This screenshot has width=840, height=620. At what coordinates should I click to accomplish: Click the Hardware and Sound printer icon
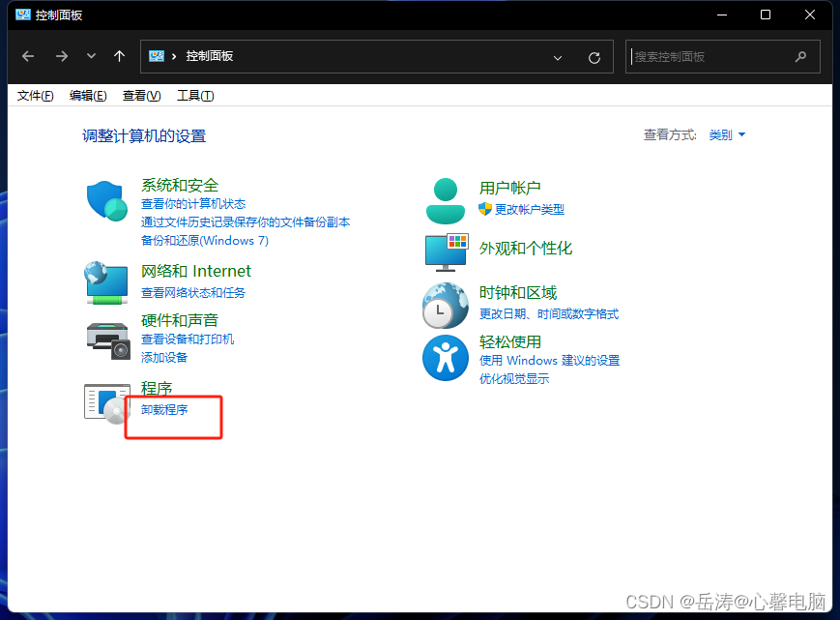click(108, 340)
